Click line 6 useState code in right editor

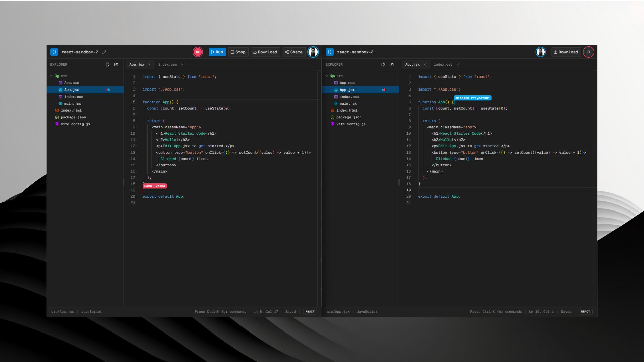click(x=465, y=108)
